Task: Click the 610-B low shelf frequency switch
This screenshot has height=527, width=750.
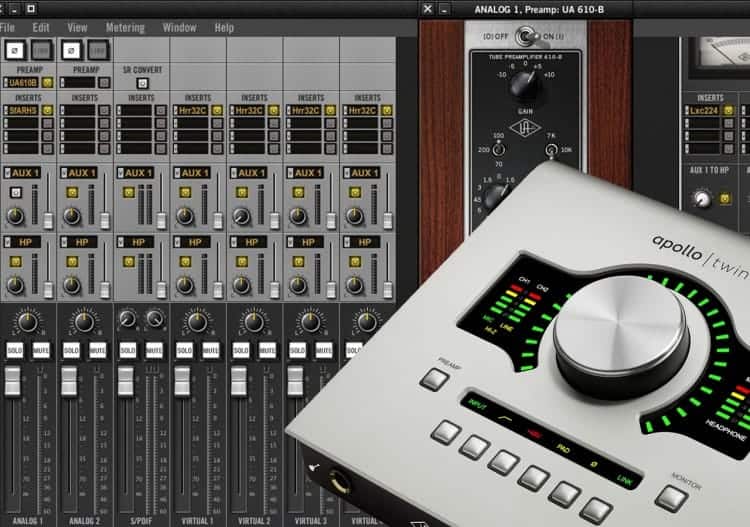Action: click(x=498, y=150)
